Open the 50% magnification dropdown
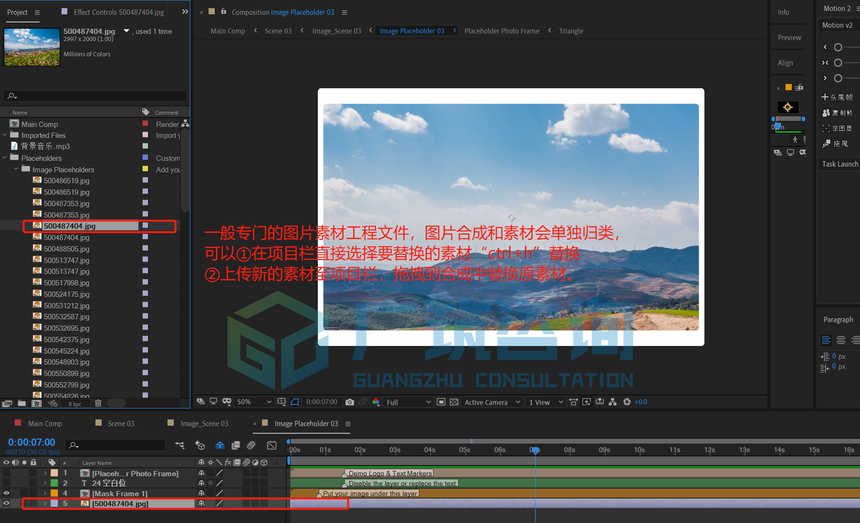This screenshot has height=523, width=860. point(254,402)
